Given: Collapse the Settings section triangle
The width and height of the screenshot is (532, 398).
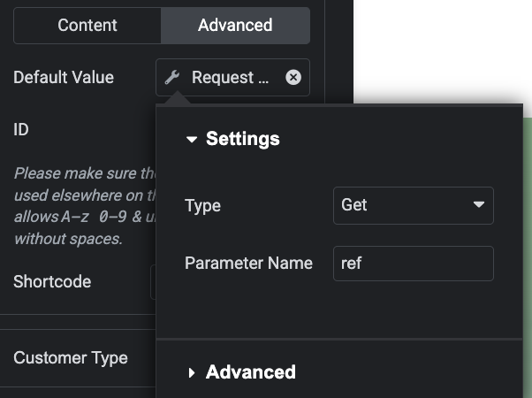Looking at the screenshot, I should point(191,139).
